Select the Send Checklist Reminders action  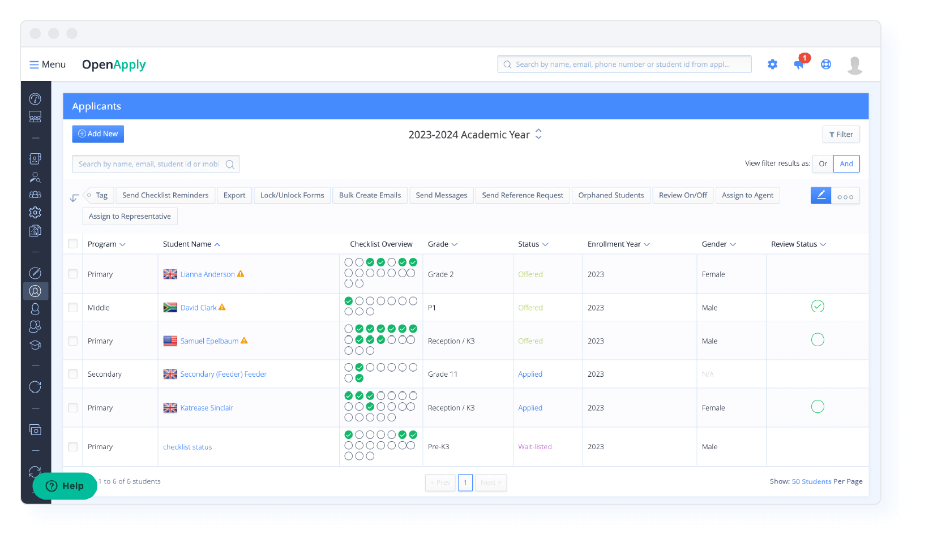165,195
